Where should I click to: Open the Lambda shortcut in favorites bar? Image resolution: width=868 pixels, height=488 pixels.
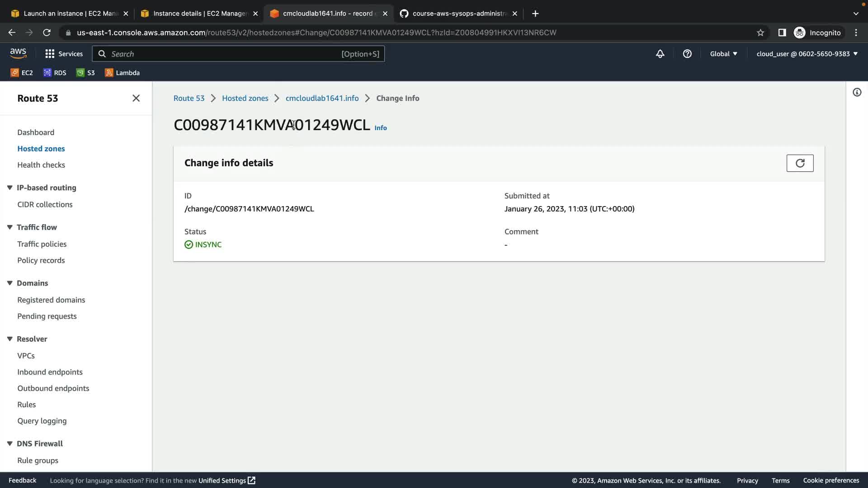122,73
